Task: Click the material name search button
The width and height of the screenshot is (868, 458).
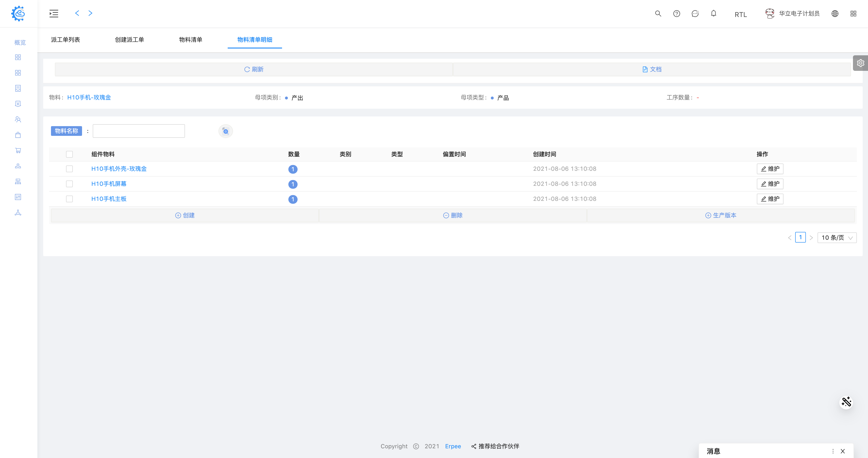Action: 225,131
